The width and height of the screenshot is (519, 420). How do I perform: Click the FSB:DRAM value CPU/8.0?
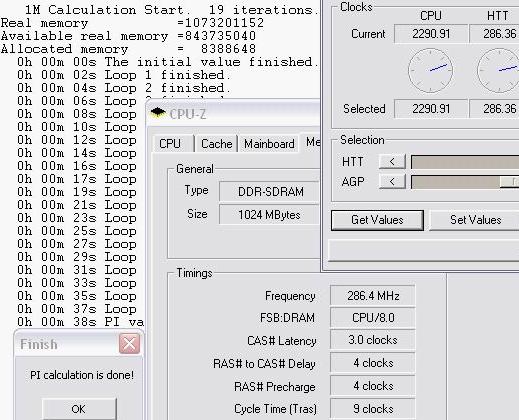pyautogui.click(x=373, y=317)
